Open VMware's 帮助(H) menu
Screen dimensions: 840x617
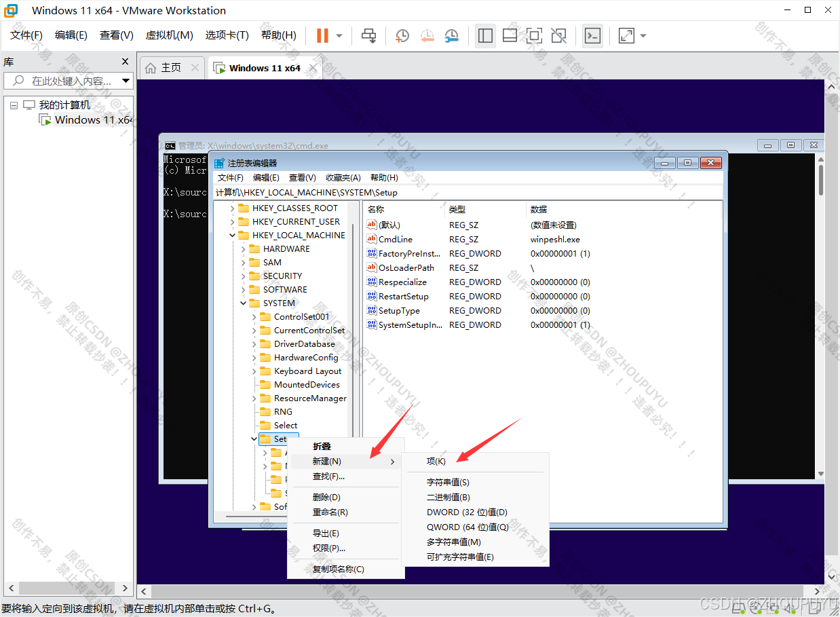pyautogui.click(x=279, y=35)
